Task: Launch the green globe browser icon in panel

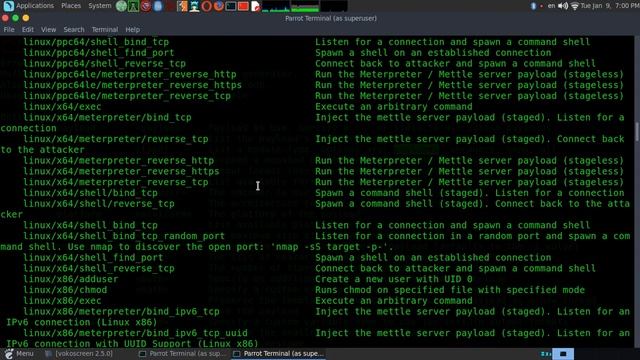Action: 121,6
